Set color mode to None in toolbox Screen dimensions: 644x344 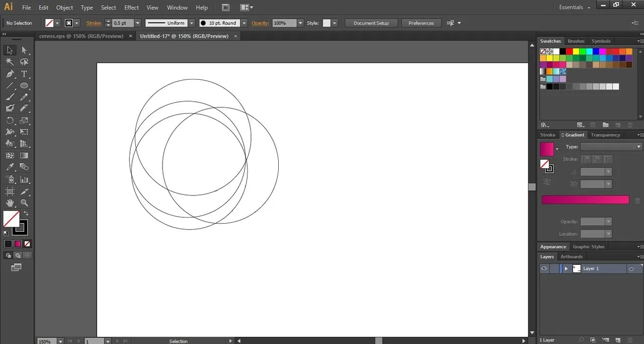pos(28,244)
